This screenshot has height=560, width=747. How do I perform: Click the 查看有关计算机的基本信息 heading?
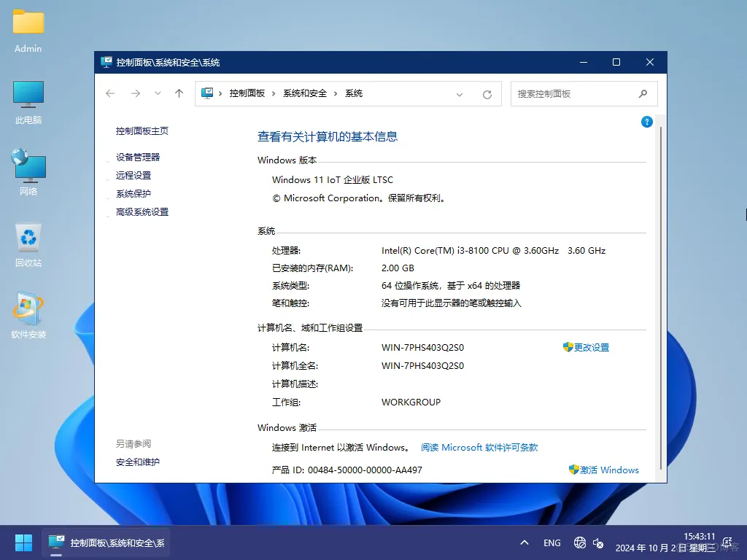click(x=328, y=137)
